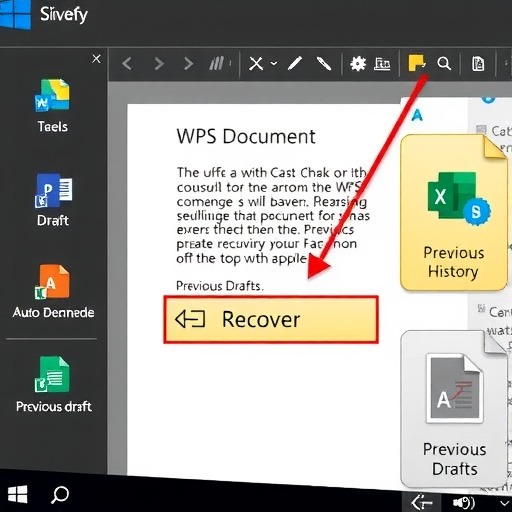Image resolution: width=512 pixels, height=512 pixels.
Task: Open the Previous Drafts file tile
Action: tap(454, 408)
